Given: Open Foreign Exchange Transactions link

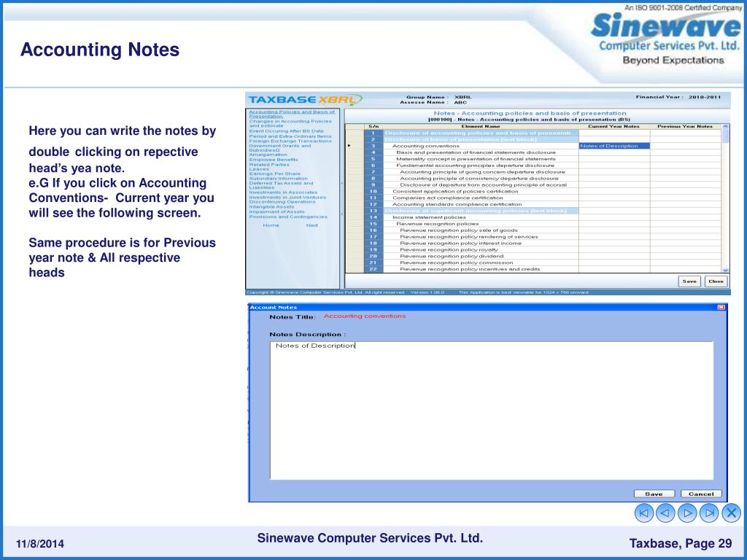Looking at the screenshot, I should [290, 141].
